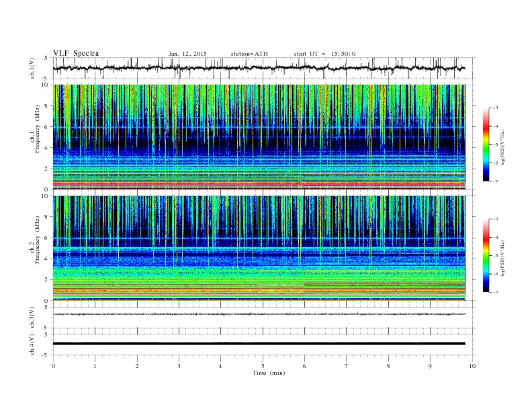This screenshot has width=532, height=411.
Task: Click the "VLF Spectra" plot title
Action: pyautogui.click(x=76, y=53)
